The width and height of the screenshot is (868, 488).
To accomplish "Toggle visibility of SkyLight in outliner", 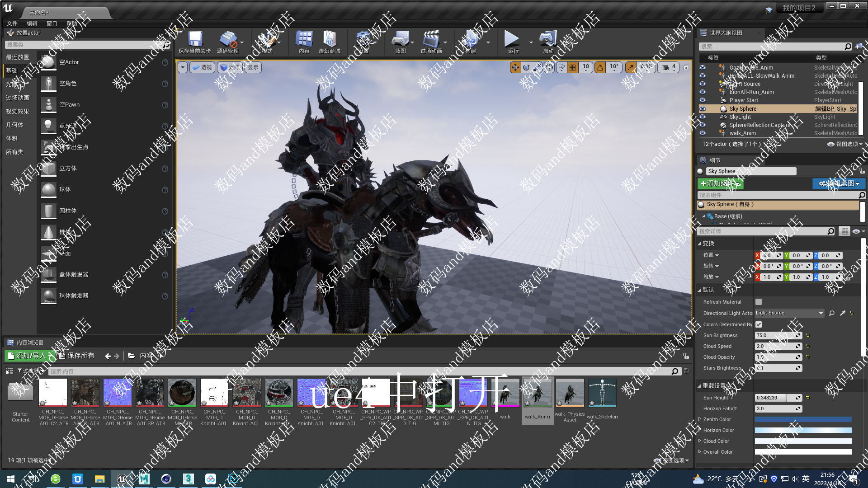I will click(703, 117).
